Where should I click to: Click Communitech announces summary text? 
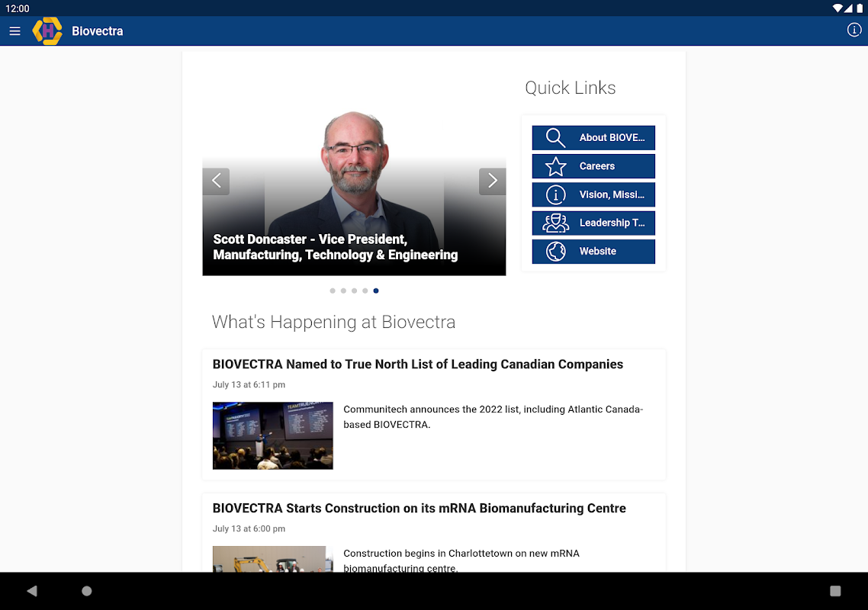point(493,417)
